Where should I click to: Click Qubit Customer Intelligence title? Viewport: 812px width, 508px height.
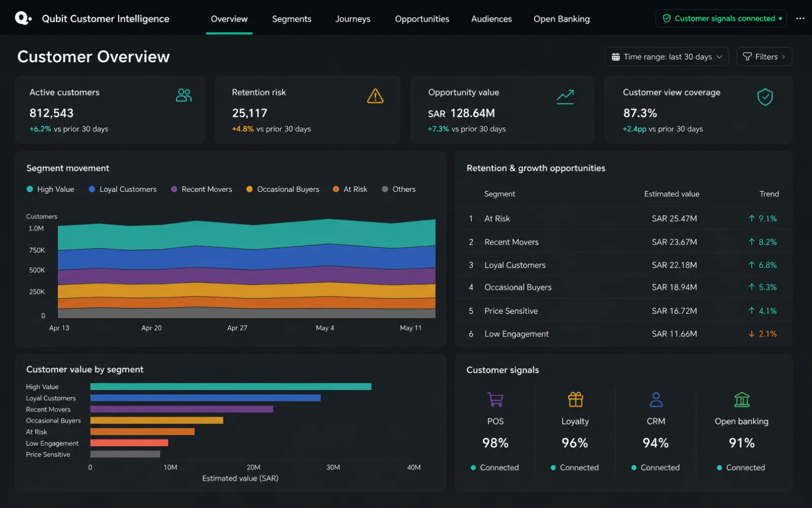tap(106, 19)
